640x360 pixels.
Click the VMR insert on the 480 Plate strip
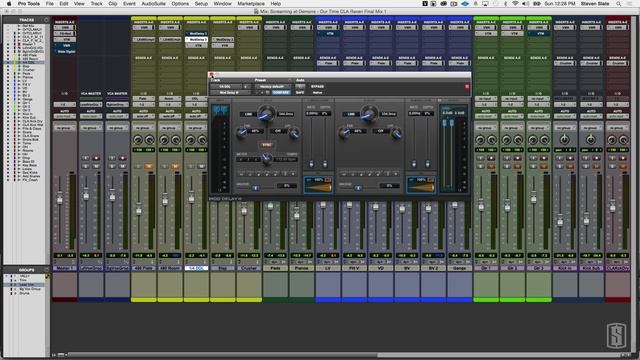(144, 27)
